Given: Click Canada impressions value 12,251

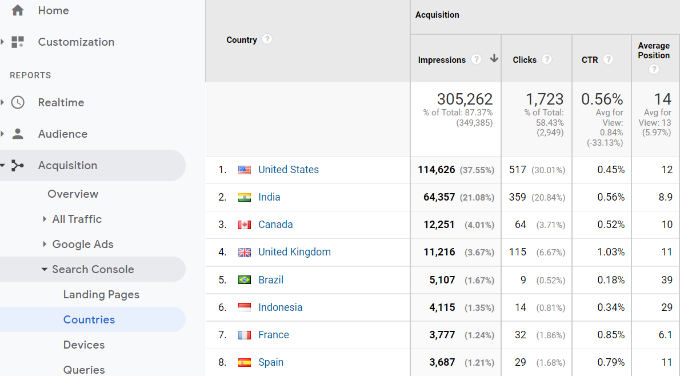Looking at the screenshot, I should (439, 225).
